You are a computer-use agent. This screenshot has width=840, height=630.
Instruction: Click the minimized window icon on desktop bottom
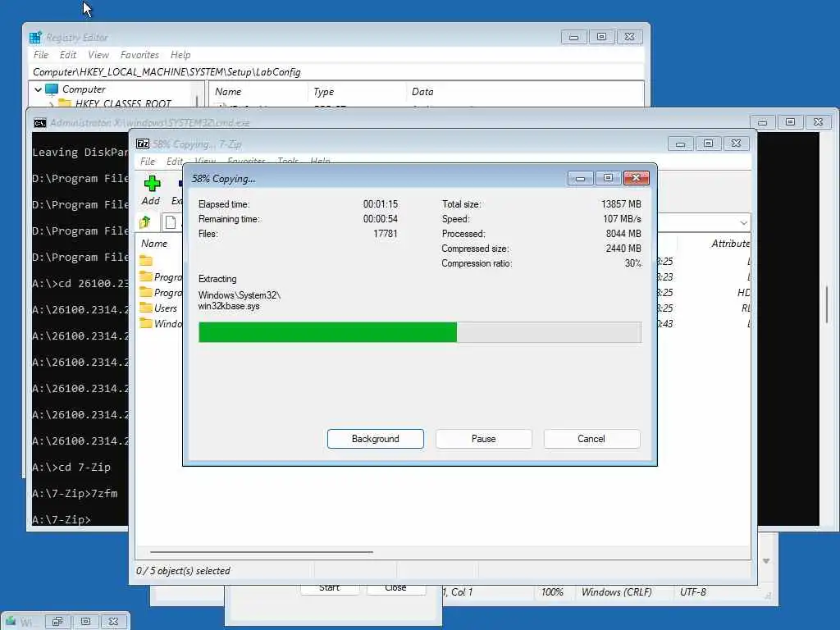coord(11,622)
